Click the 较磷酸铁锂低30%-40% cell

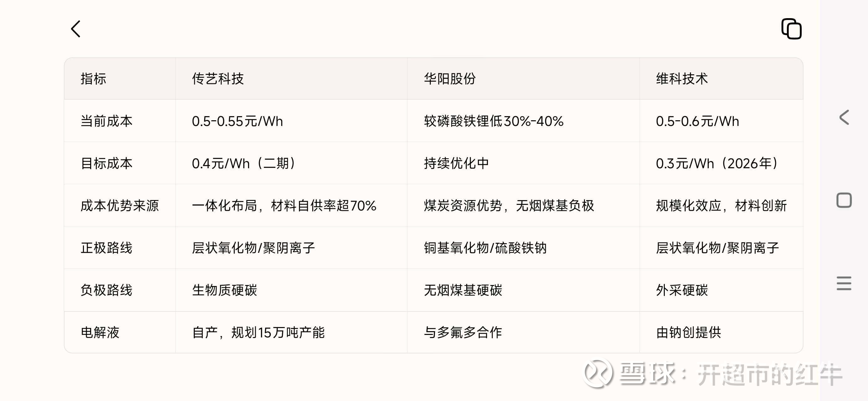tap(493, 121)
